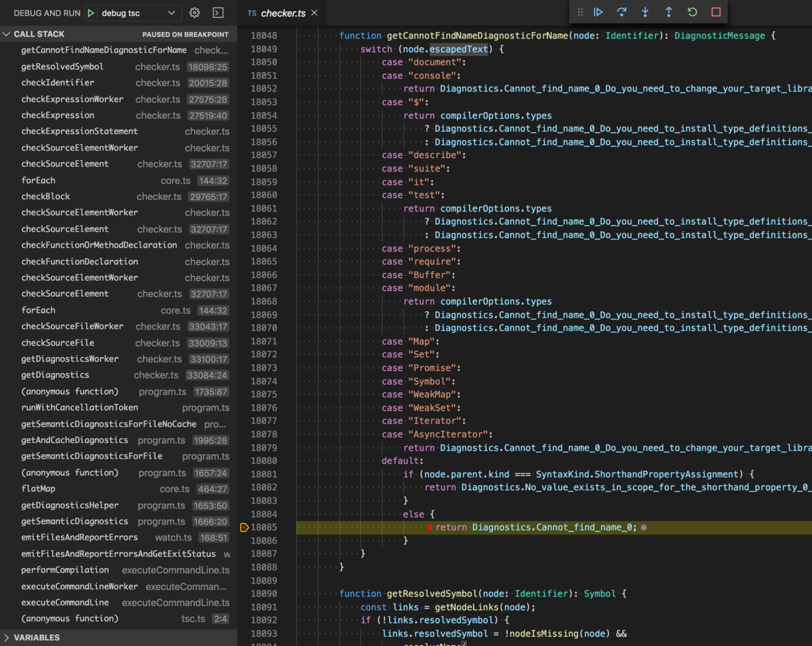Toggle the breakpoint on line 18085

click(244, 527)
